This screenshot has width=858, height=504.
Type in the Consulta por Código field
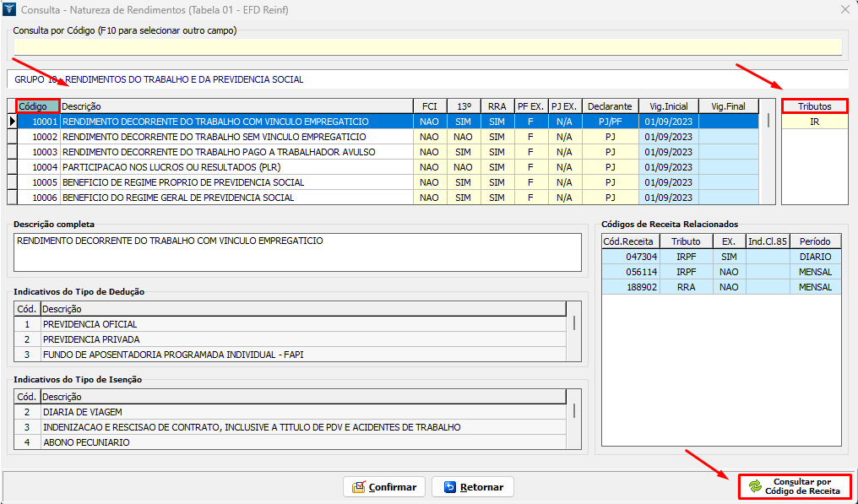coord(427,47)
